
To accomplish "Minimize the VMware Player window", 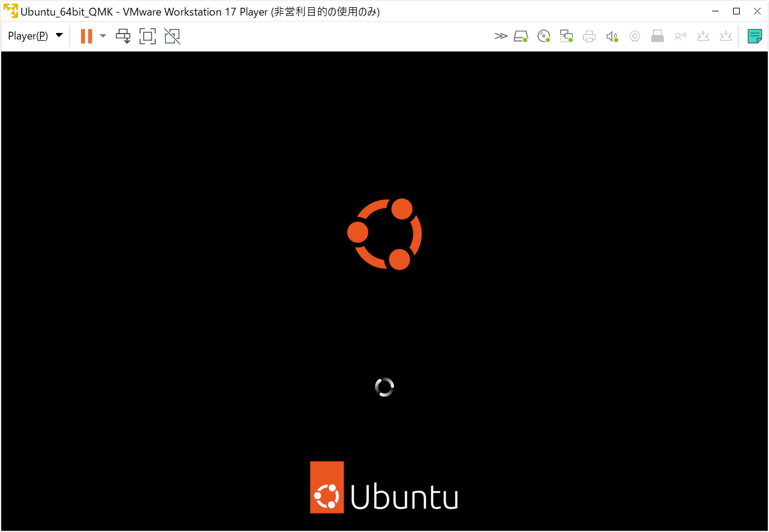I will tap(716, 11).
